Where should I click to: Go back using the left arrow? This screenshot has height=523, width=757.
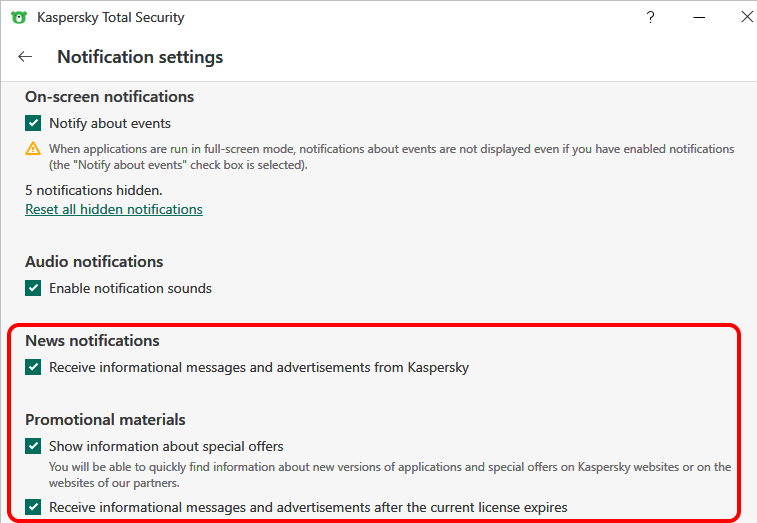coord(25,57)
